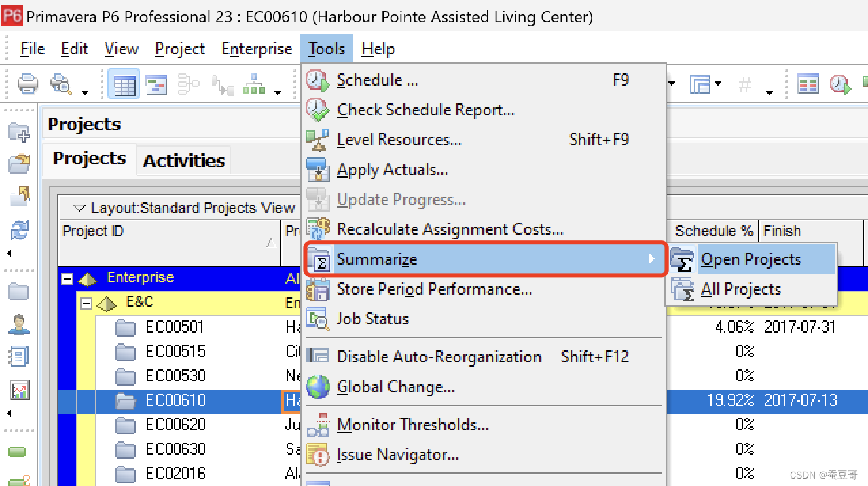Image resolution: width=868 pixels, height=486 pixels.
Task: Select the table view toolbar icon
Action: click(x=124, y=84)
